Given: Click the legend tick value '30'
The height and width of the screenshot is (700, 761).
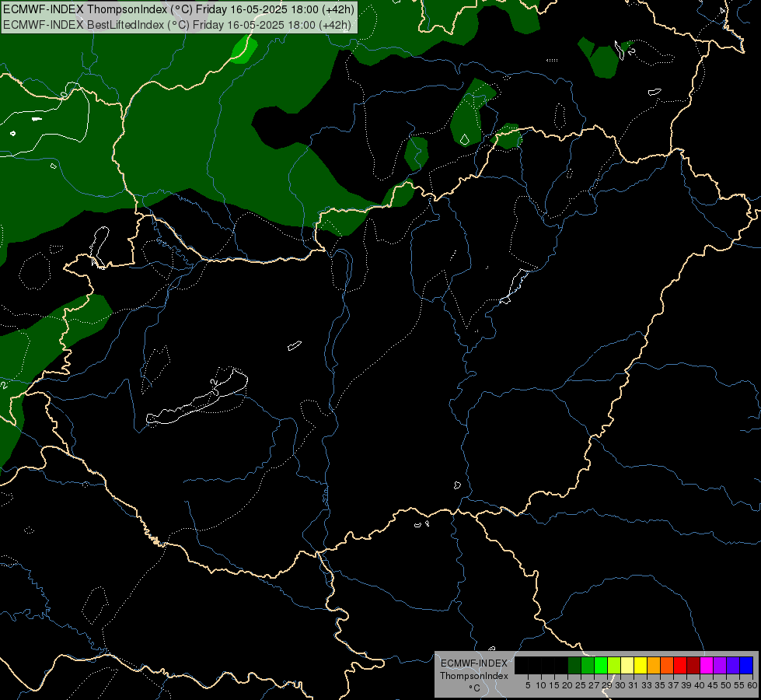Looking at the screenshot, I should (620, 685).
